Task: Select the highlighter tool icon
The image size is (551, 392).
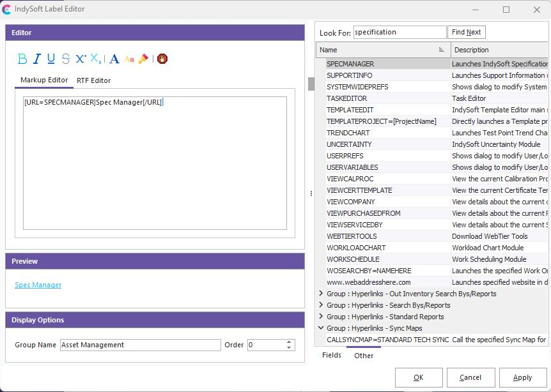Action: pyautogui.click(x=143, y=59)
